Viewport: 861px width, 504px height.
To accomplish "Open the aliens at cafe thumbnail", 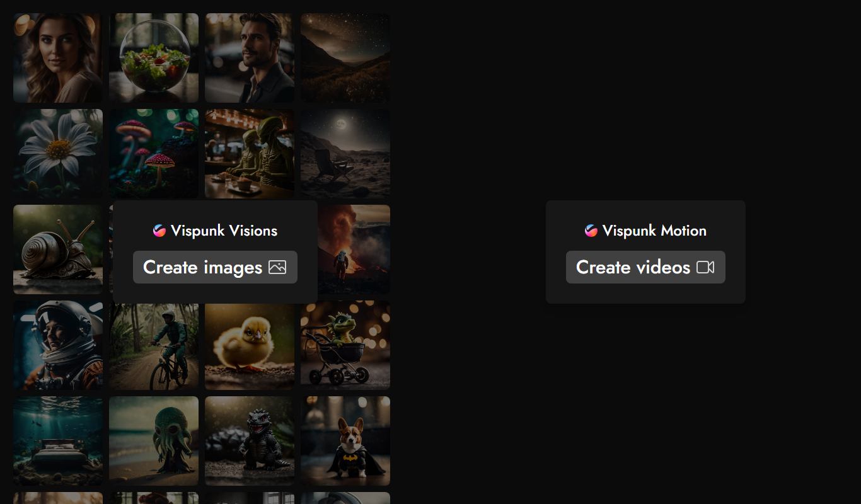I will click(250, 154).
